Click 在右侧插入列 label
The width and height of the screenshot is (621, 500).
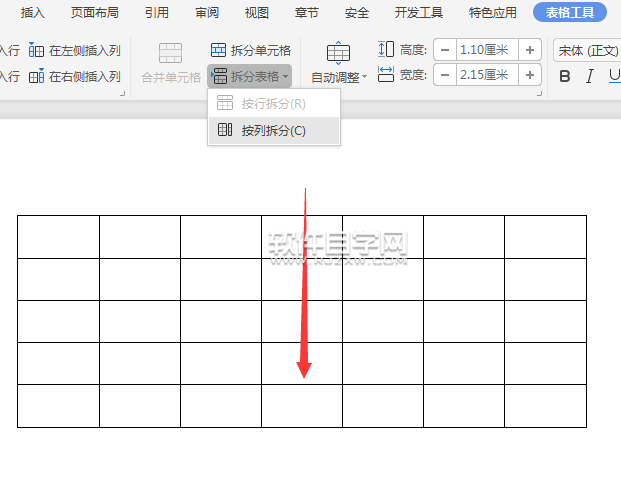pyautogui.click(x=85, y=76)
